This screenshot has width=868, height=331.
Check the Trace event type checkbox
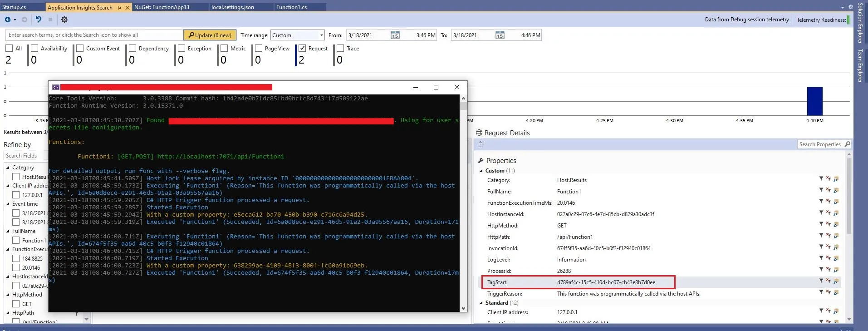[340, 48]
